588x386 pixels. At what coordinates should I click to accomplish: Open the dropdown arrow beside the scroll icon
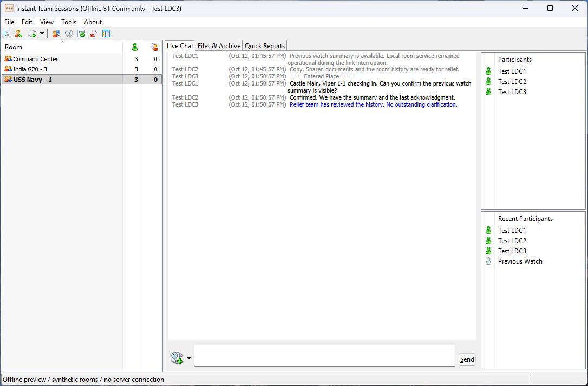tap(42, 34)
